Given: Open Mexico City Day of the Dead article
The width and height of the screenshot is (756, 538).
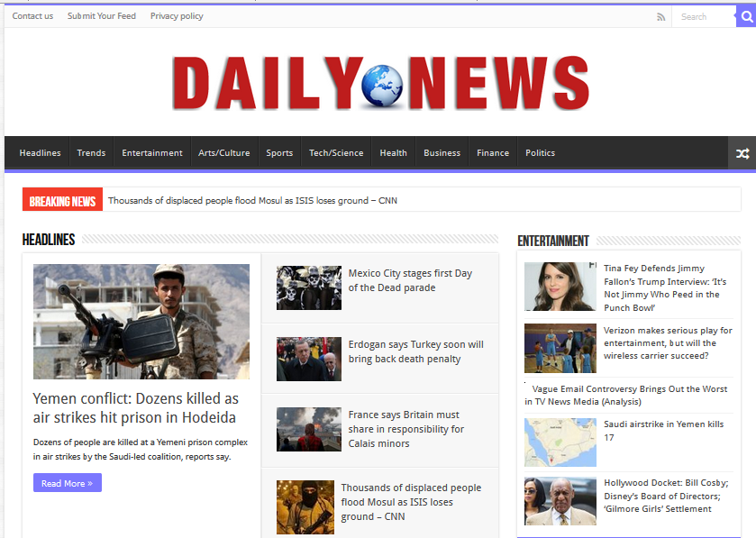Looking at the screenshot, I should point(410,280).
